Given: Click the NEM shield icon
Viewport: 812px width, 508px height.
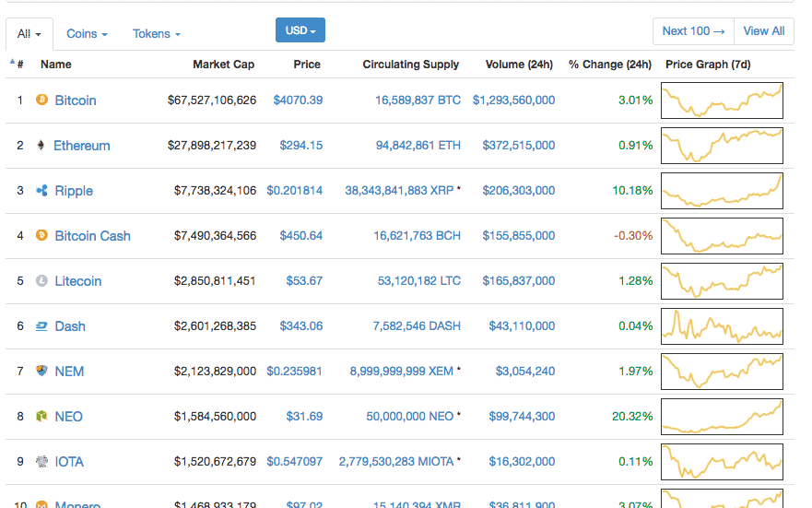Looking at the screenshot, I should coord(42,371).
